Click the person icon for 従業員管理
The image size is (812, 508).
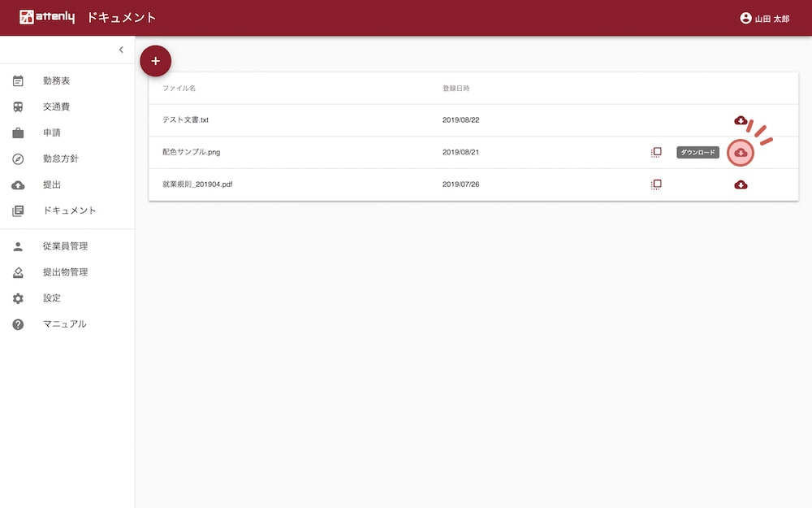[x=18, y=246]
